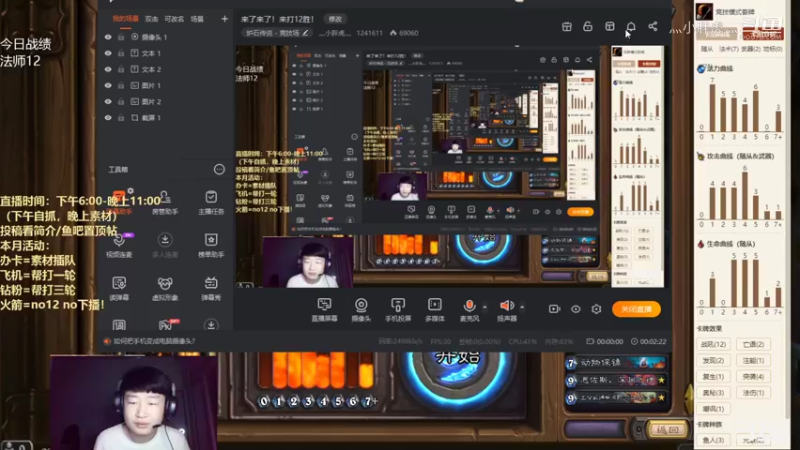Click the 返回 button in Hearthstone
This screenshot has width=800, height=450.
click(x=667, y=430)
